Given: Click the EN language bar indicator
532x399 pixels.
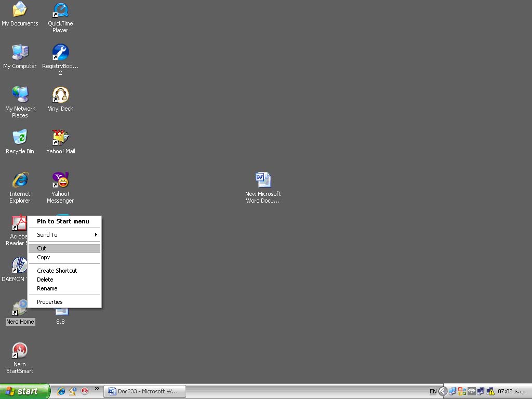Looking at the screenshot, I should tap(433, 391).
